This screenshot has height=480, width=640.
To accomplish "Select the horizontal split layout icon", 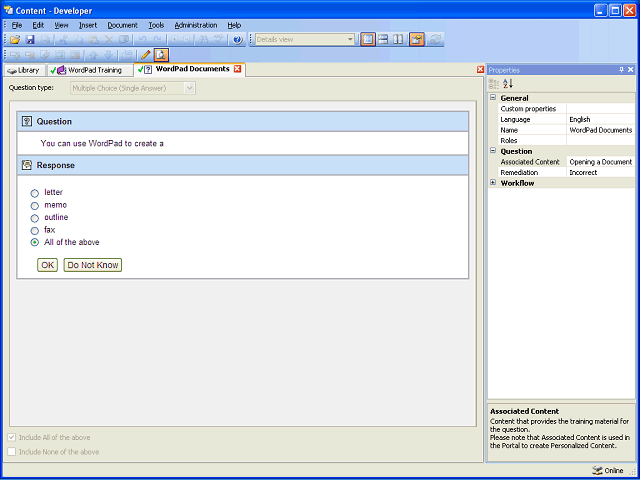I will click(x=383, y=40).
